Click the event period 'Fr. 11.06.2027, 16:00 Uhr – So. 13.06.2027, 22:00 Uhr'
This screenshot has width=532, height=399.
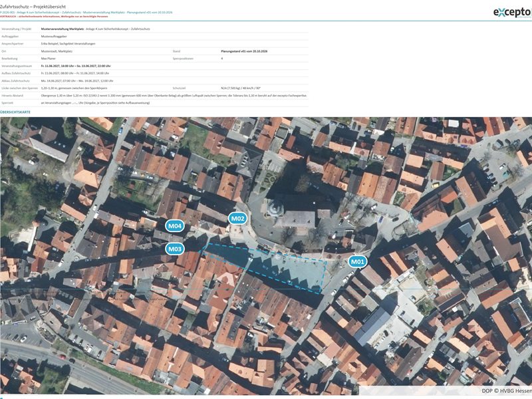tap(76, 66)
